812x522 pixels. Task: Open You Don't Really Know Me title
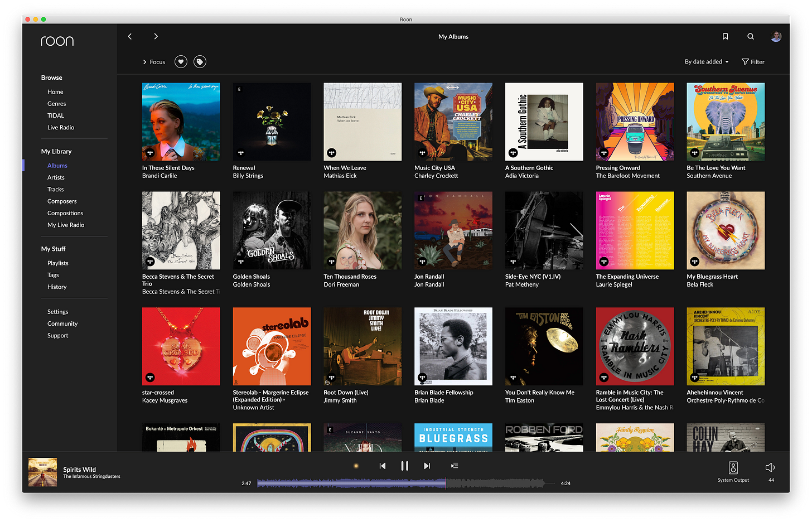coord(540,393)
